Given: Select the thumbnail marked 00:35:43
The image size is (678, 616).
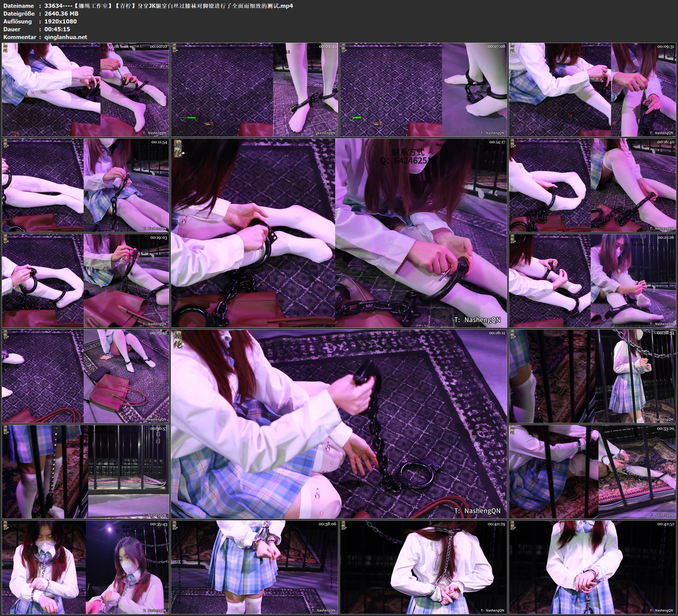Looking at the screenshot, I should (85, 567).
